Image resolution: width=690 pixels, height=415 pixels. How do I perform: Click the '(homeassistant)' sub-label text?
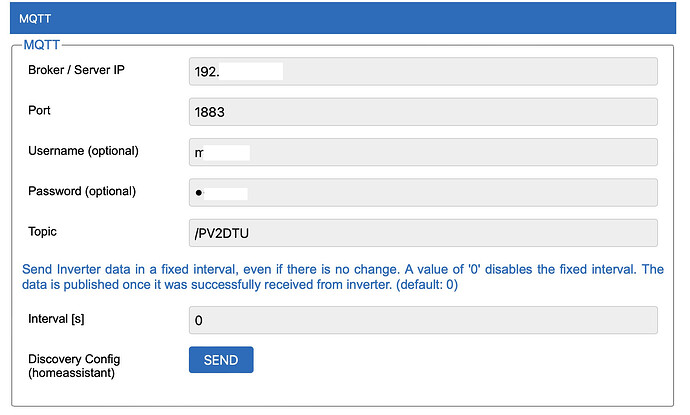[x=71, y=373]
